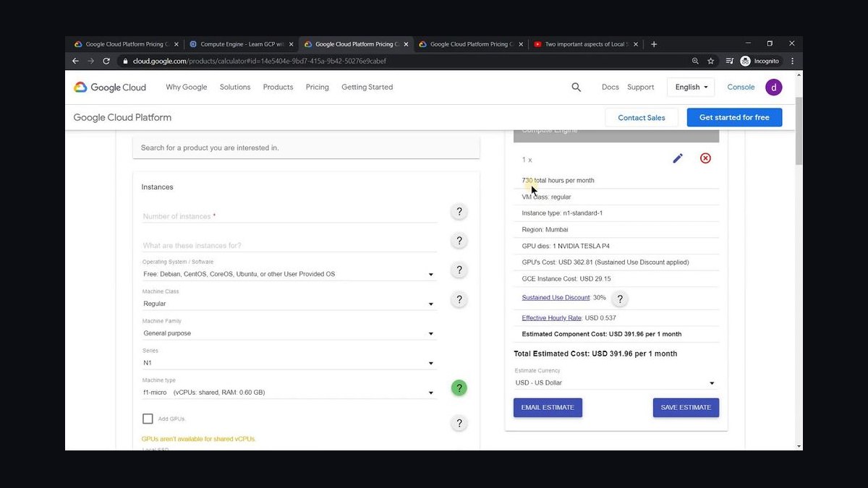Click the green help icon beside Machine type
The width and height of the screenshot is (868, 488).
point(459,388)
